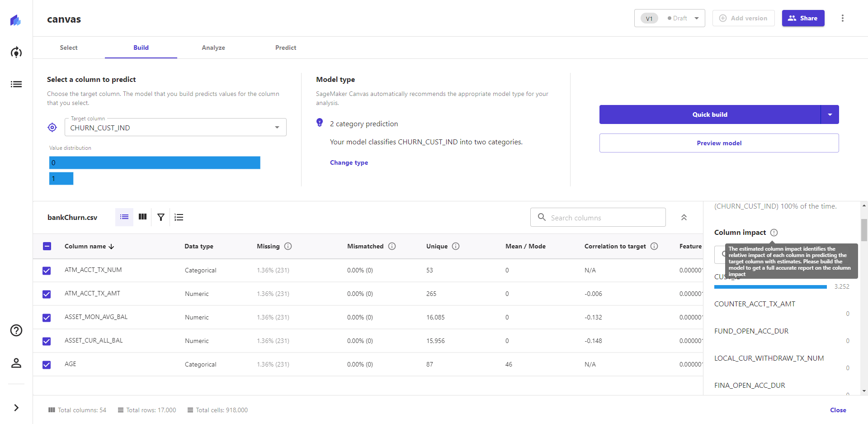Image resolution: width=868 pixels, height=424 pixels.
Task: Uncheck the ATM_ACCT_TX_NUM column checkbox
Action: point(47,271)
